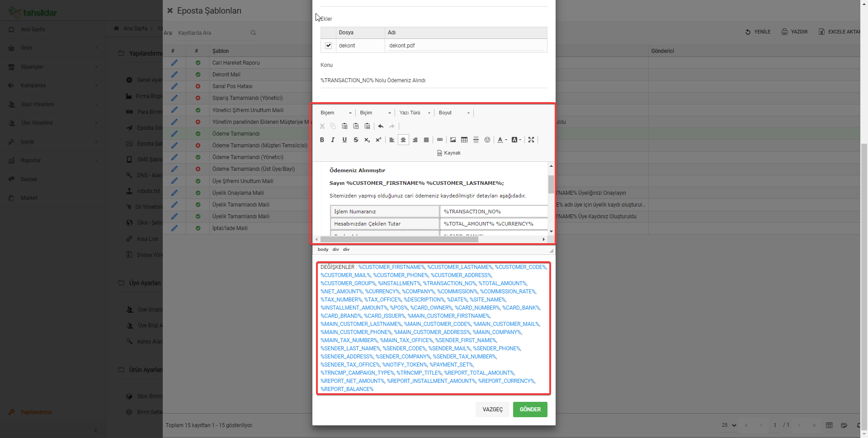Click the Kayıtlarda Ara search field
This screenshot has width=868, height=438.
[x=212, y=33]
